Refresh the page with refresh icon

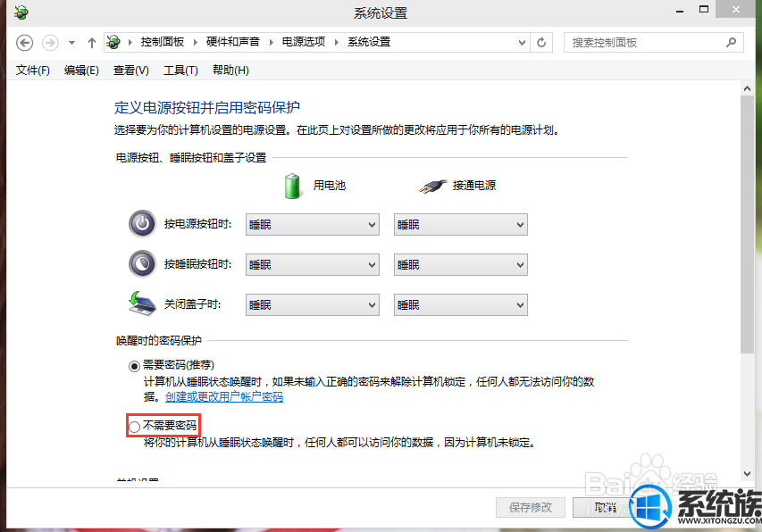(541, 43)
